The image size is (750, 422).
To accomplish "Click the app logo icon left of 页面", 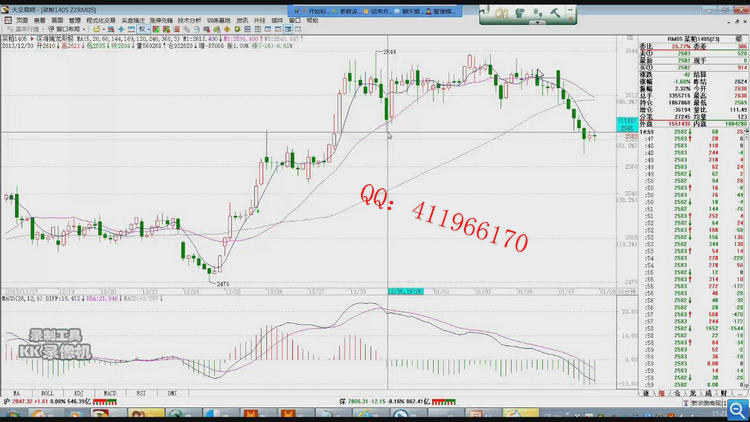I will pyautogui.click(x=8, y=21).
